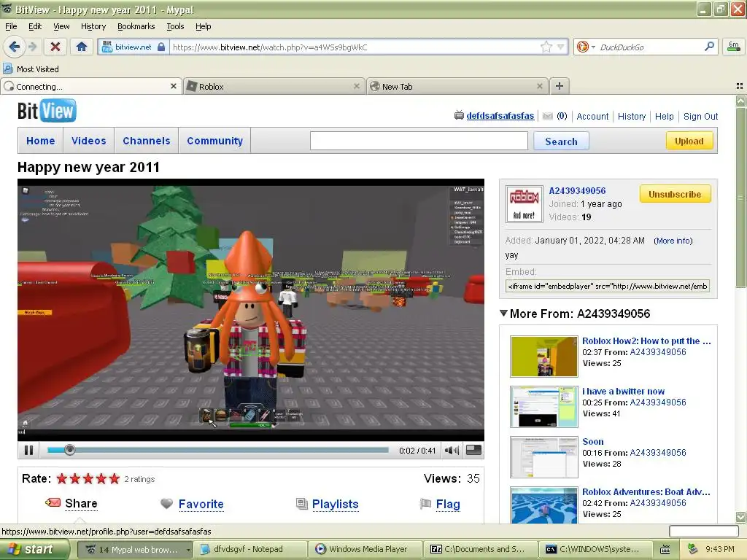Click the Share envelope icon

(x=53, y=503)
